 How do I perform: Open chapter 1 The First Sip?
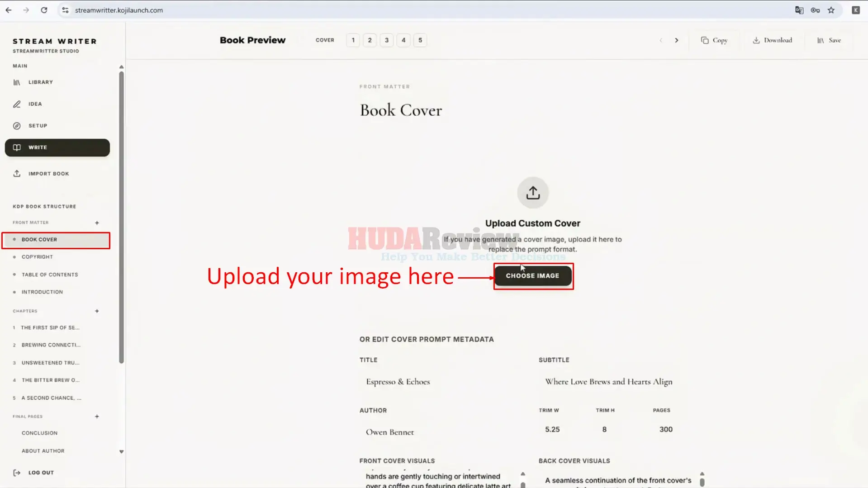coord(50,327)
